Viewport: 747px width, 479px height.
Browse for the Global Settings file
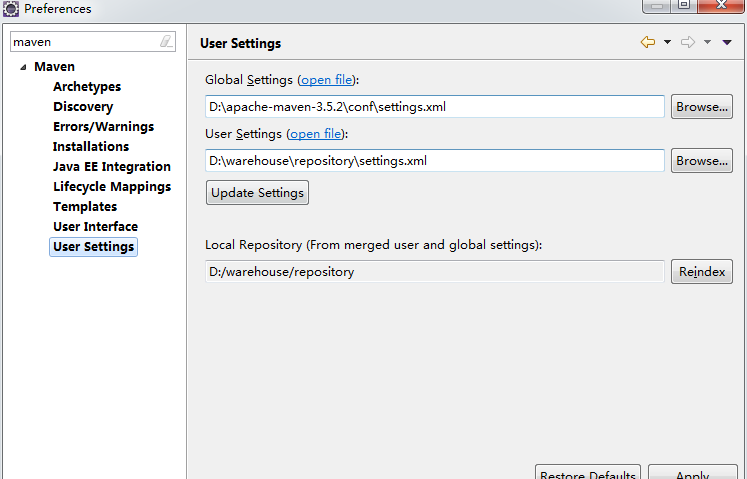(x=701, y=107)
